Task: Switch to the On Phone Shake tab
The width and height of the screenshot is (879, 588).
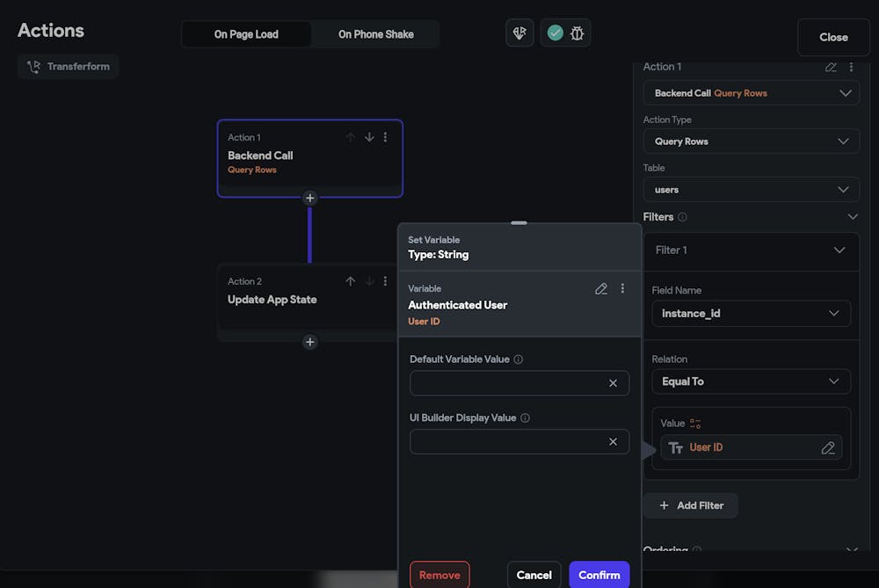Action: [375, 34]
